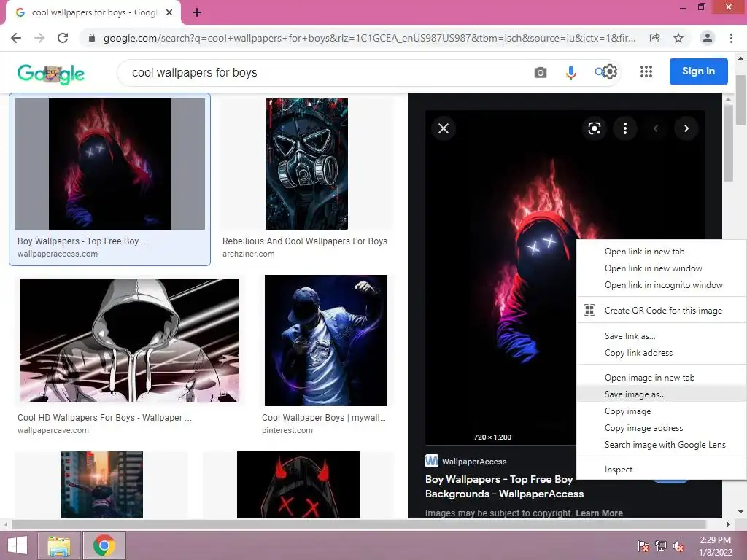Screen dimensions: 747x560
Task: Go back to the previous page
Action: coord(16,38)
